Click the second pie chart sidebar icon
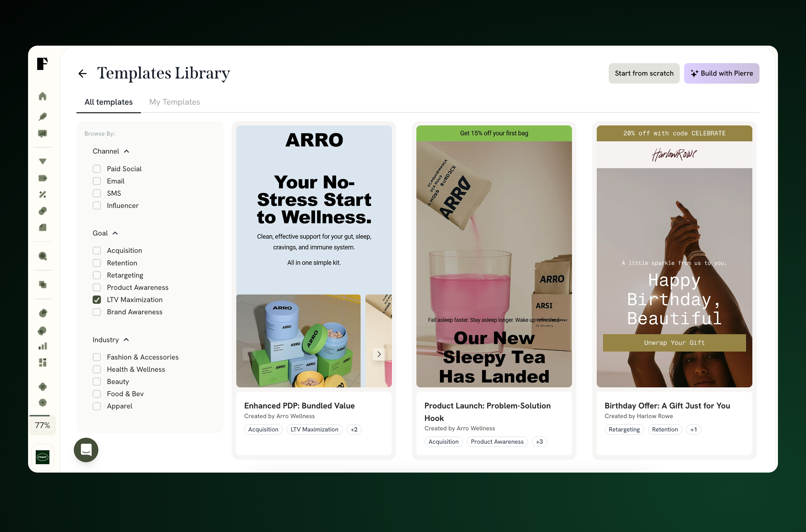The image size is (806, 532). pos(42,330)
